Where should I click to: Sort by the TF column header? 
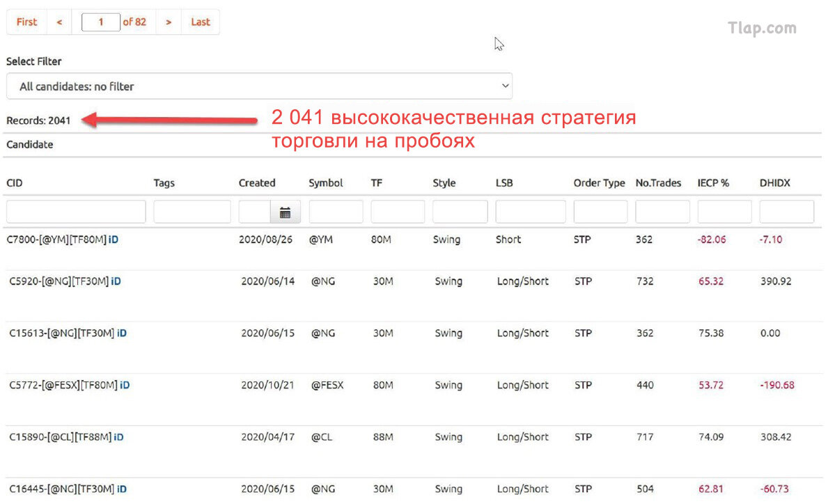click(x=377, y=183)
